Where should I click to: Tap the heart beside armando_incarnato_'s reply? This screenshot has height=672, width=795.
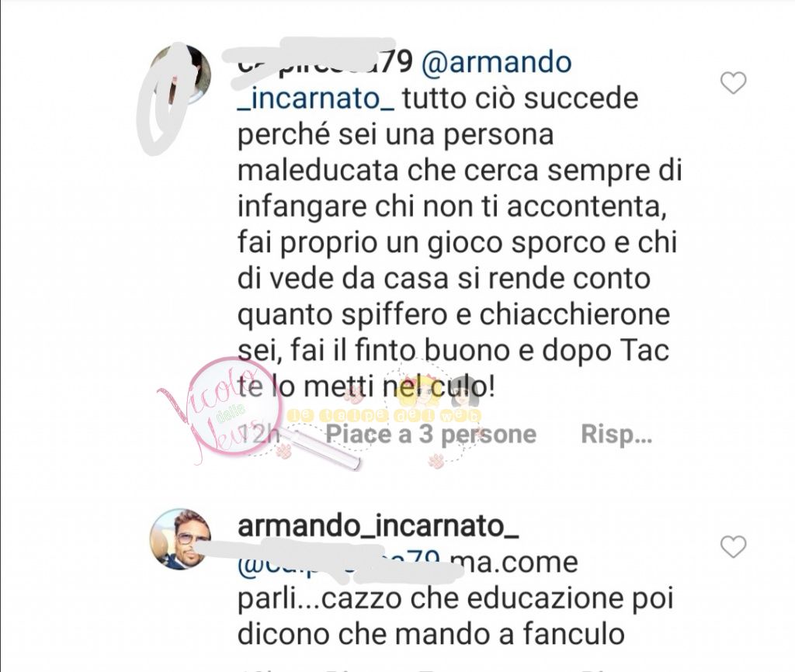point(733,547)
